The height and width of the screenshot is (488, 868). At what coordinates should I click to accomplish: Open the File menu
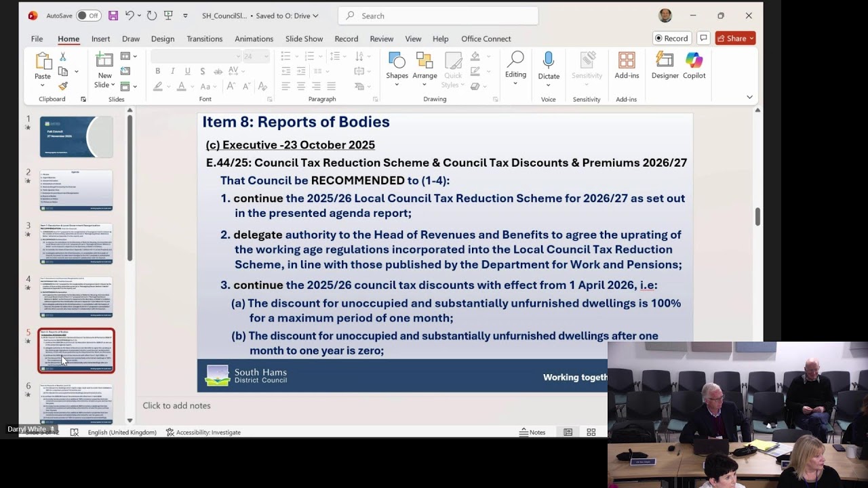pos(37,39)
